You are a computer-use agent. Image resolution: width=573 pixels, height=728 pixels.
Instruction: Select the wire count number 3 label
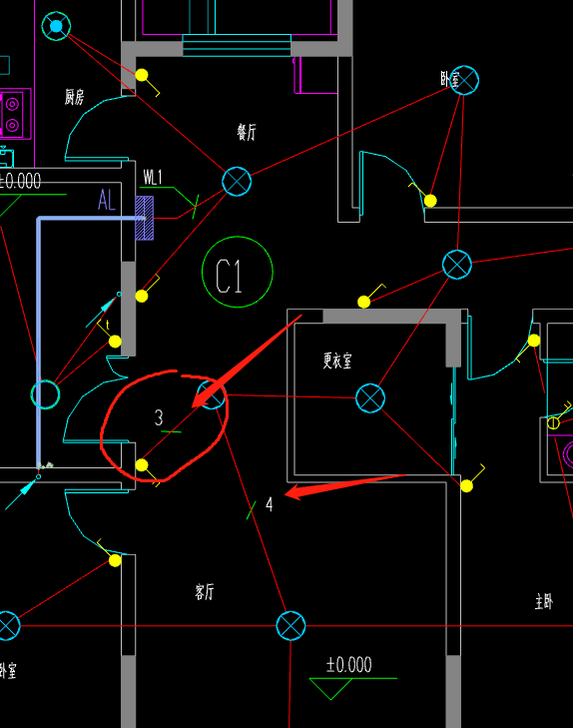(159, 417)
